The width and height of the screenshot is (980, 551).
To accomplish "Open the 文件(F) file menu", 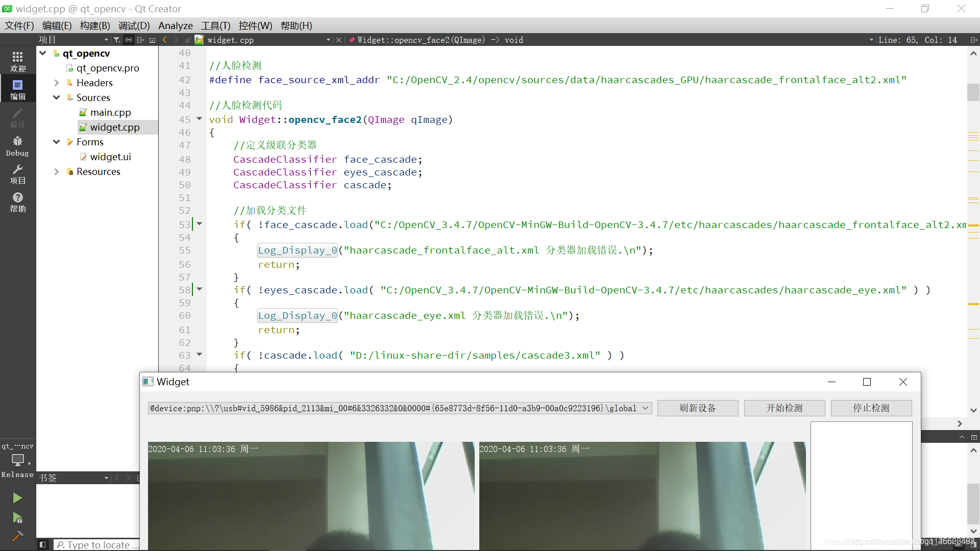I will pyautogui.click(x=20, y=25).
